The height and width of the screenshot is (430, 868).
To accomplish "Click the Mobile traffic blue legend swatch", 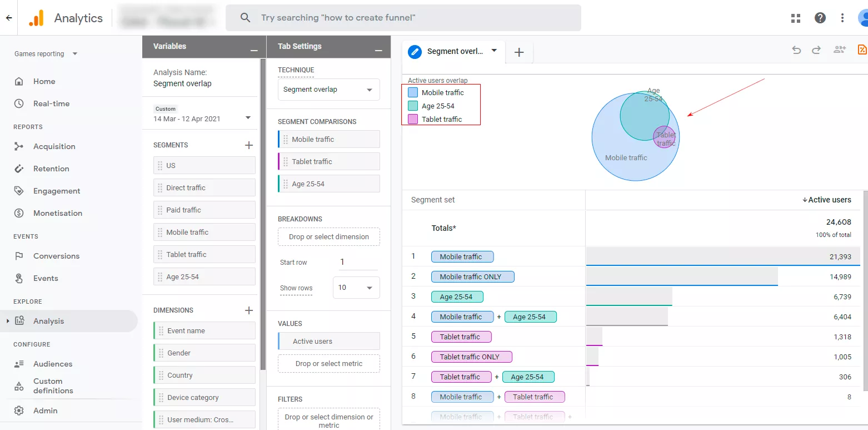I will coord(413,92).
